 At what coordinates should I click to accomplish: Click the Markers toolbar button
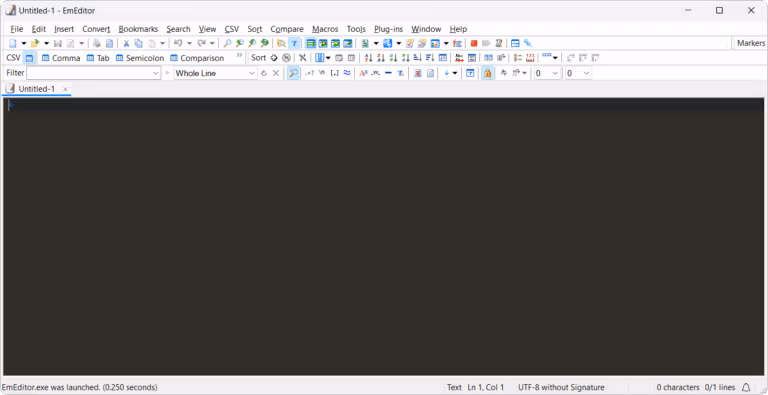(750, 43)
